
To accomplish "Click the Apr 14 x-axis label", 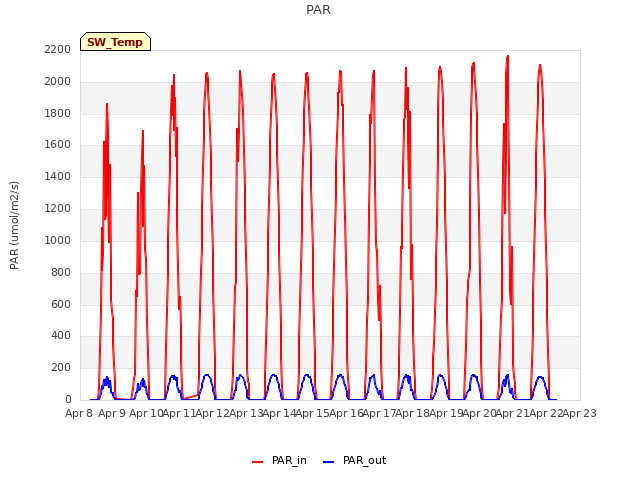I will pos(279,413).
